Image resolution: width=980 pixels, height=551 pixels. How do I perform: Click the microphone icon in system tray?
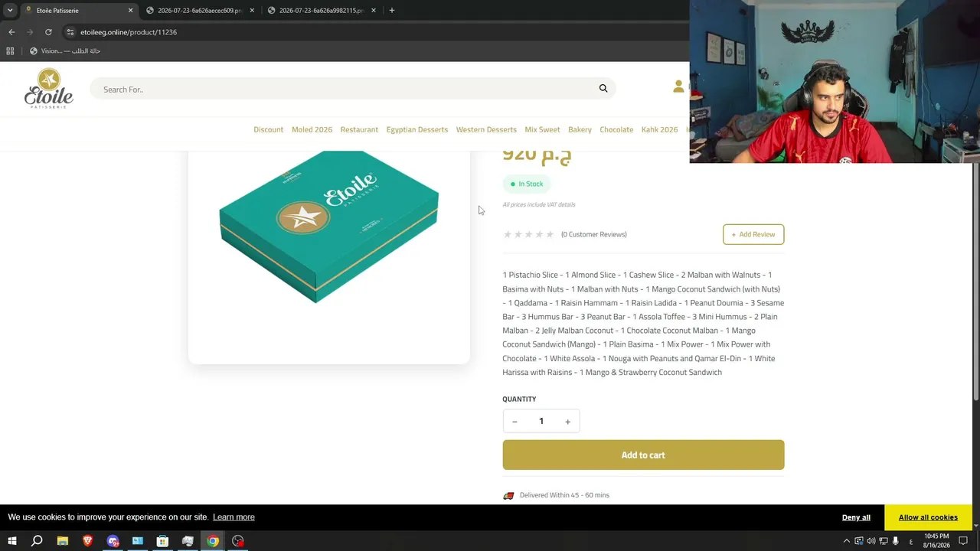[896, 541]
